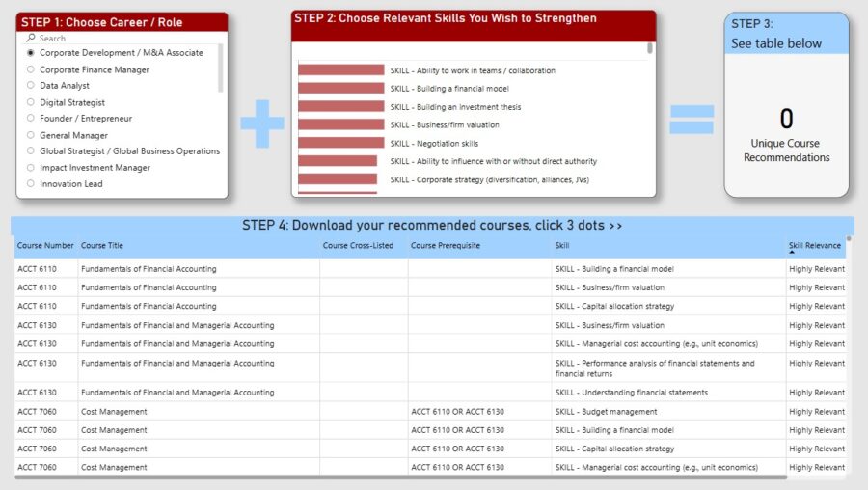Click Highly Relevant in Understanding financial statements row
Screen dimensions: 868x490
(817, 393)
